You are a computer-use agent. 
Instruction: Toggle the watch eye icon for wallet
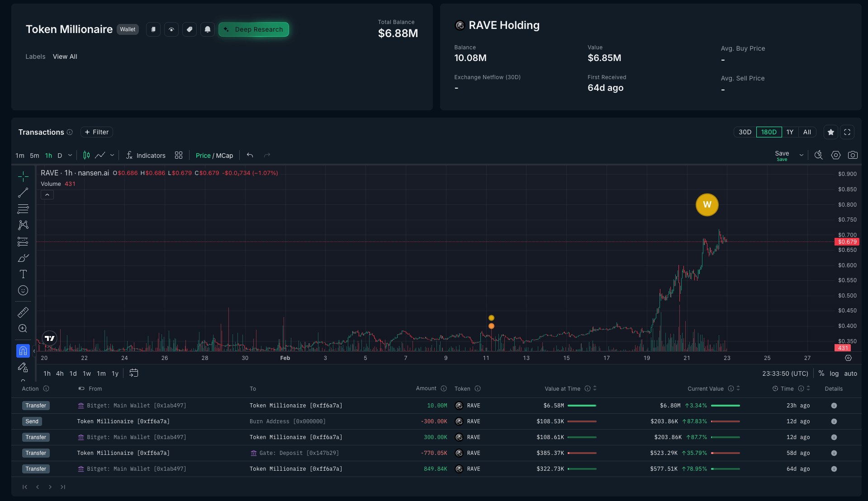[x=171, y=29]
